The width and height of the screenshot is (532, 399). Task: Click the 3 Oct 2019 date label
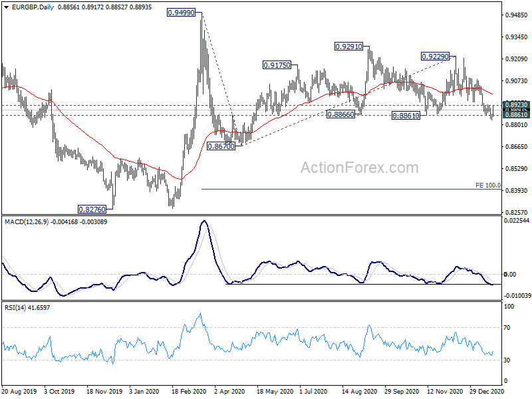(59, 391)
